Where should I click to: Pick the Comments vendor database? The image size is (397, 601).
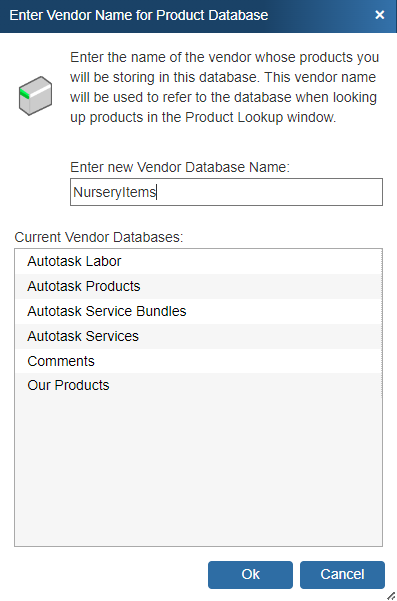[198, 361]
